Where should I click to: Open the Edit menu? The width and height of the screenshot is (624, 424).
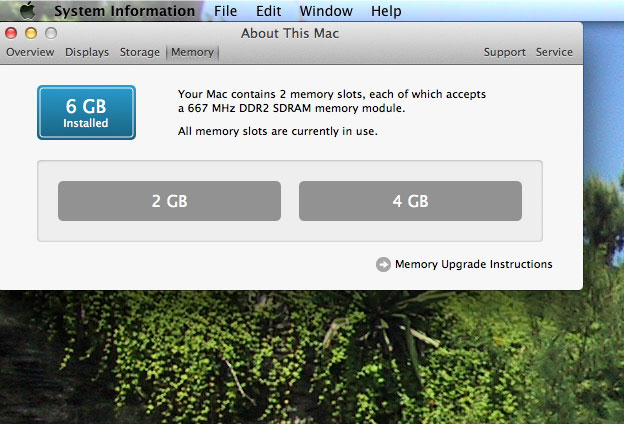(x=268, y=11)
